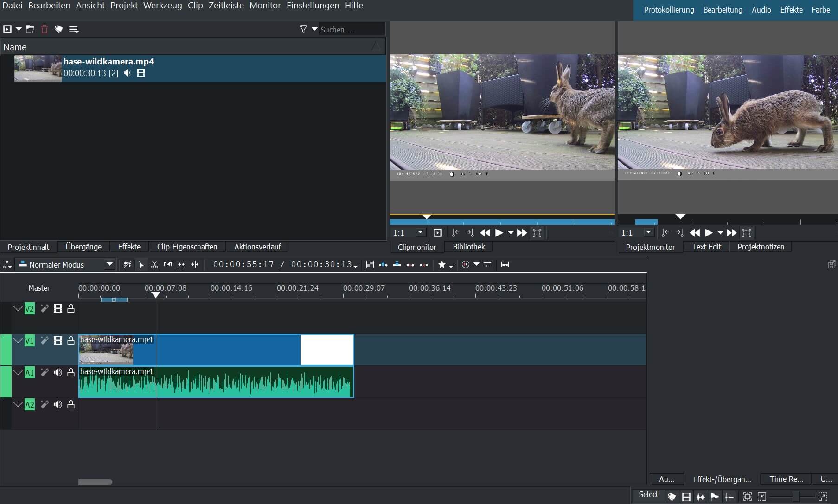Delete clip using red trash icon

45,29
